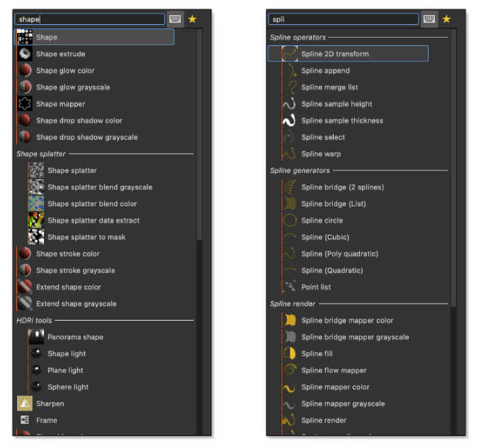Click the Spline fill icon
This screenshot has height=448, width=481.
[289, 353]
